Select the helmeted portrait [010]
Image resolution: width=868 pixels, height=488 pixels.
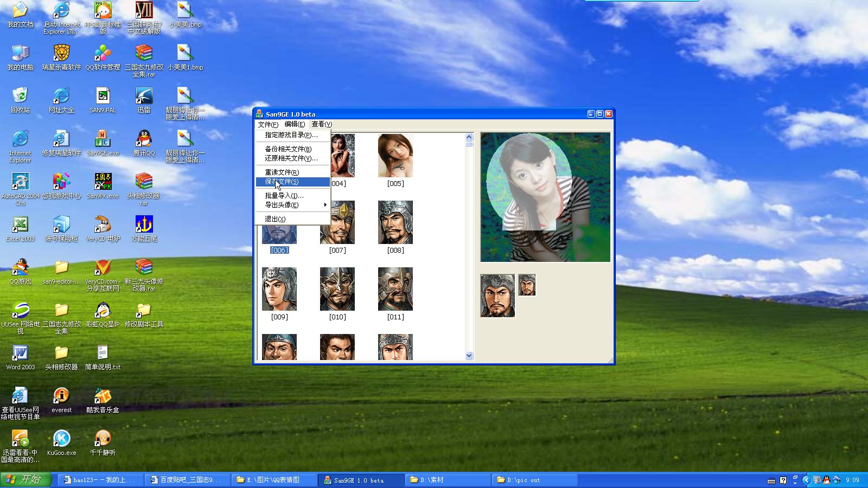click(337, 289)
